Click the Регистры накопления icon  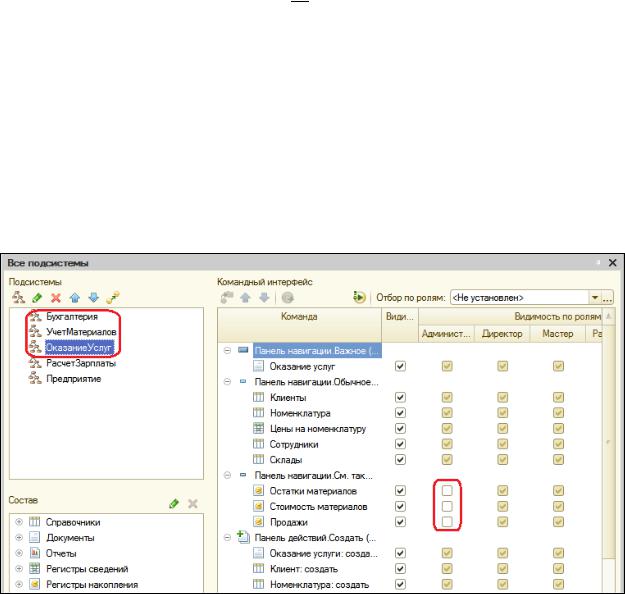(35, 584)
